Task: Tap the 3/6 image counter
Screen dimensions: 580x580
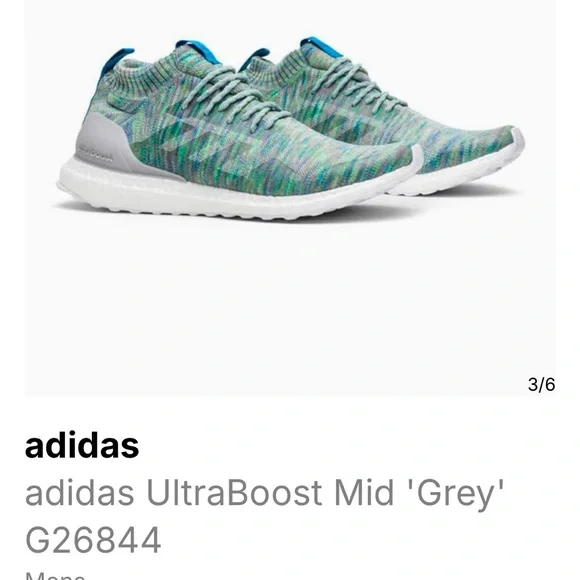Action: pos(541,385)
